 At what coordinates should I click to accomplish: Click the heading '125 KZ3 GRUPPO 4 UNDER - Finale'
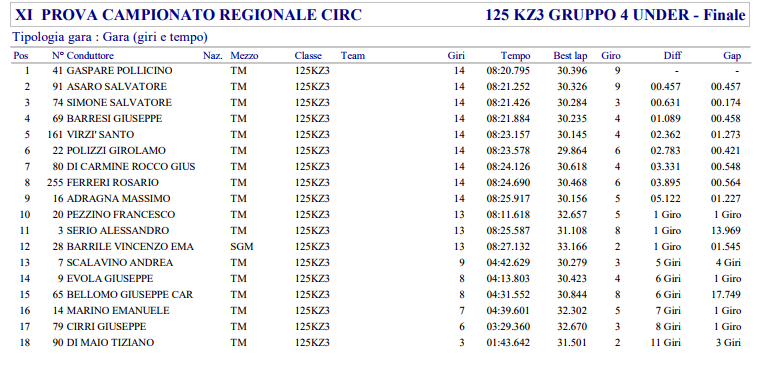615,15
